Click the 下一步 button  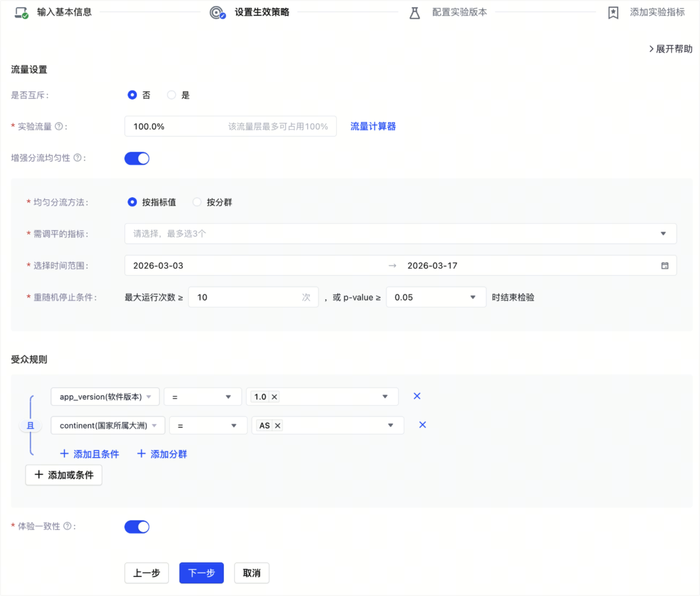201,573
